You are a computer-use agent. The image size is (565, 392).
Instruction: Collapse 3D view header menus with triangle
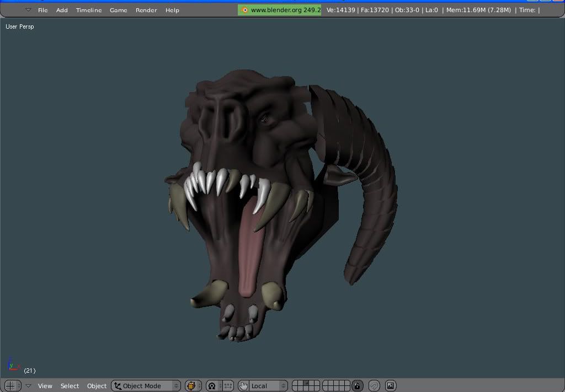(x=28, y=386)
